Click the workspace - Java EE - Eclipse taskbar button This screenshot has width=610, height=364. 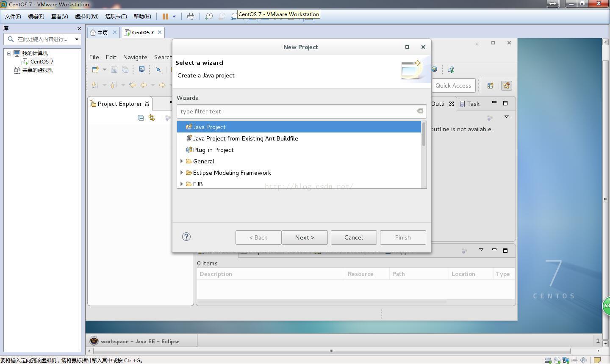pos(142,341)
